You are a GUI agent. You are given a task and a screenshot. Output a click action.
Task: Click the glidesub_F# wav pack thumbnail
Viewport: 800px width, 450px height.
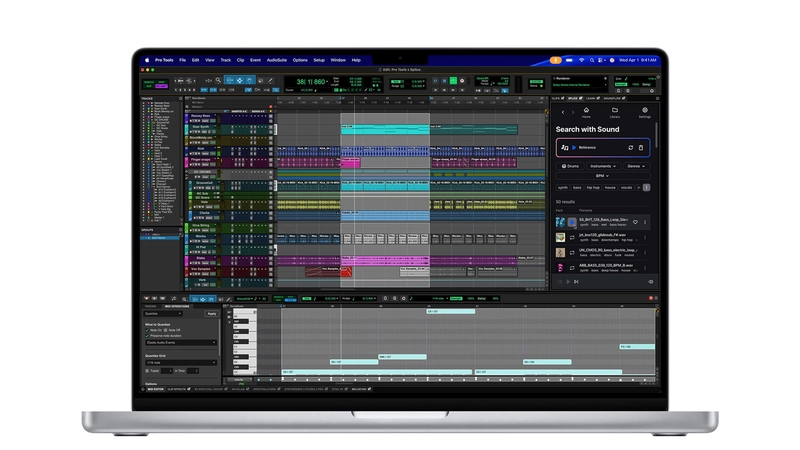tap(560, 237)
